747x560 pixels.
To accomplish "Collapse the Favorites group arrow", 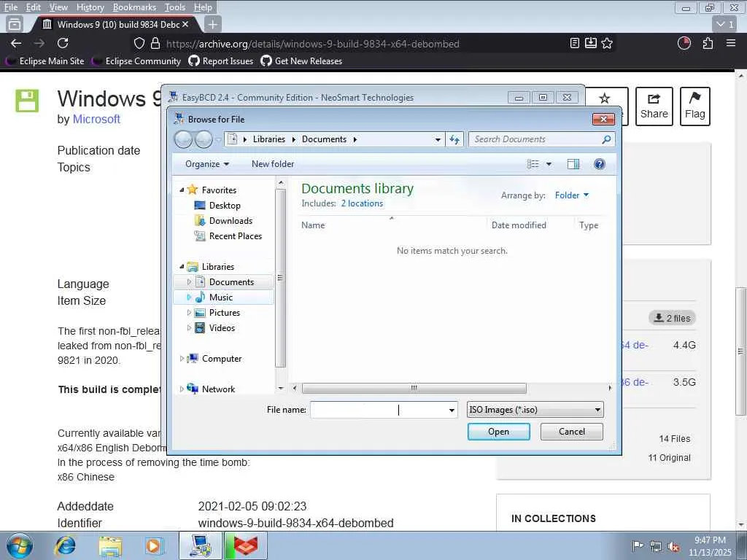I will (182, 190).
